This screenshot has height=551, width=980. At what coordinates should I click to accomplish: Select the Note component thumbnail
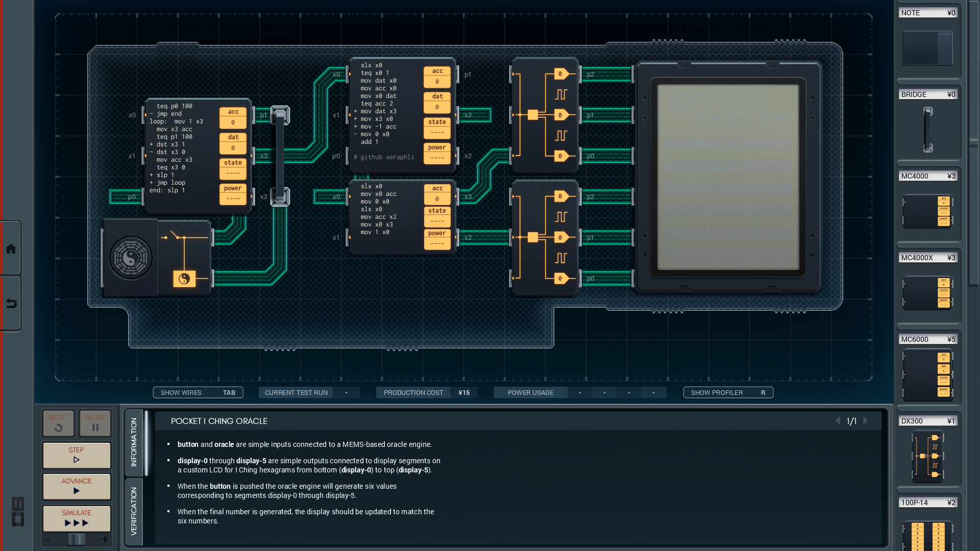pos(927,48)
